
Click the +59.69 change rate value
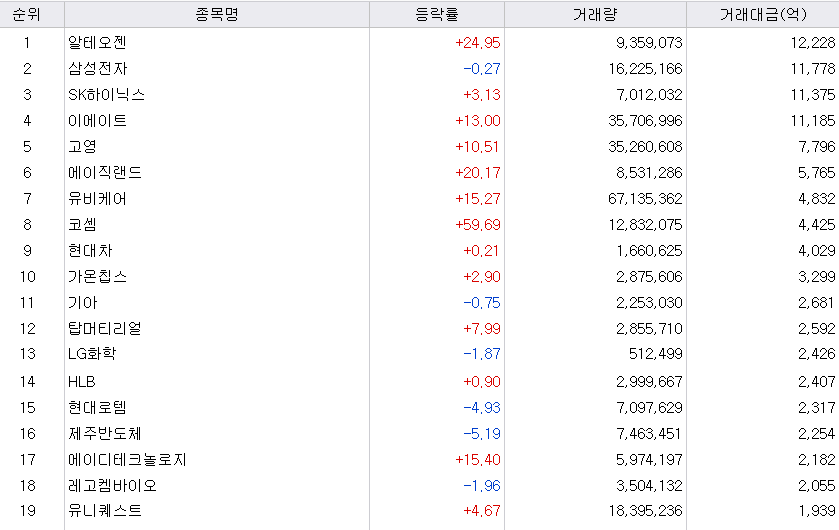[478, 225]
